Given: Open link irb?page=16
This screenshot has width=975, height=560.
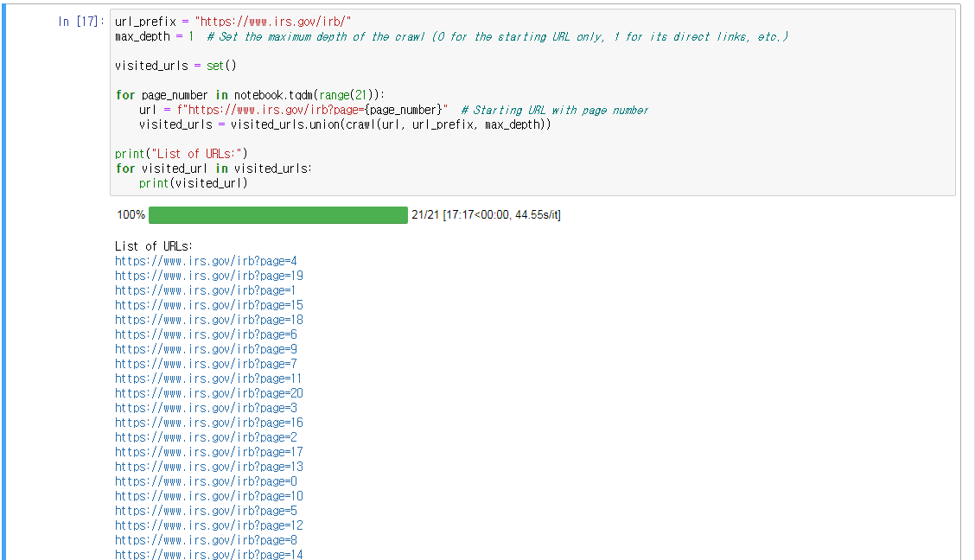Looking at the screenshot, I should (209, 423).
